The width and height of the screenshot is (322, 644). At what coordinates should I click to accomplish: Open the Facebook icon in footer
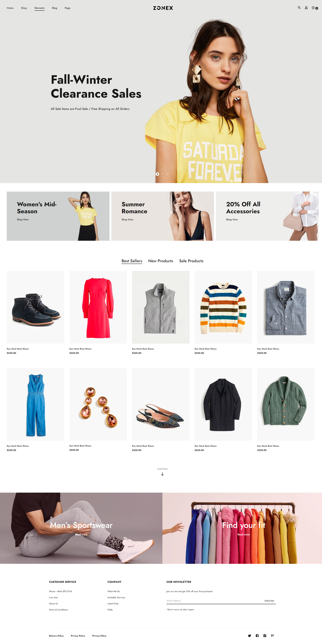point(257,636)
